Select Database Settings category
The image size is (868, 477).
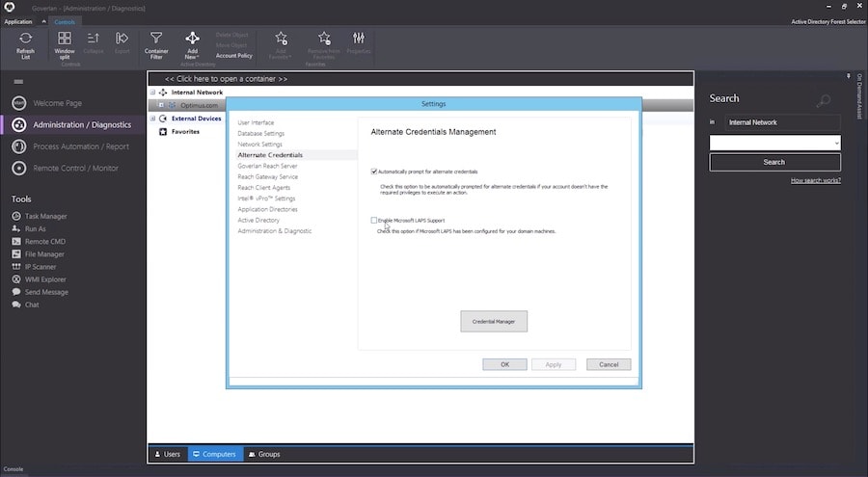coord(260,133)
